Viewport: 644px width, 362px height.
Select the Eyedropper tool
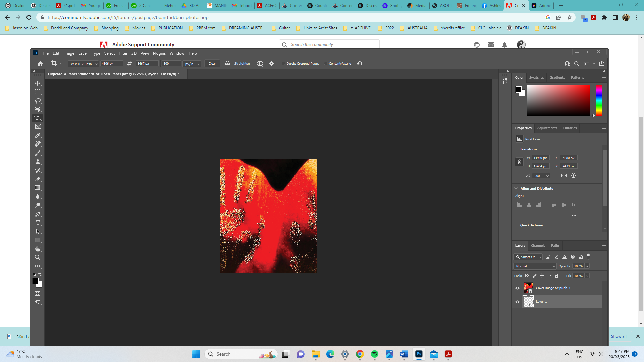tap(38, 135)
